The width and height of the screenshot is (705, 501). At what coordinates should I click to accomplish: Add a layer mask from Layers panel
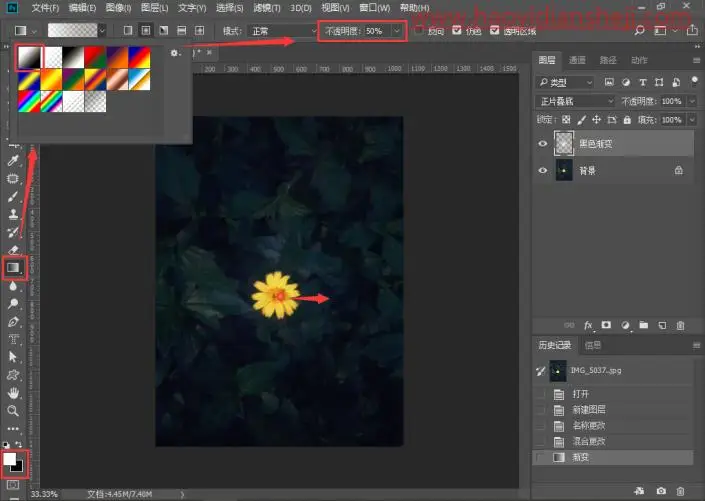pyautogui.click(x=606, y=325)
